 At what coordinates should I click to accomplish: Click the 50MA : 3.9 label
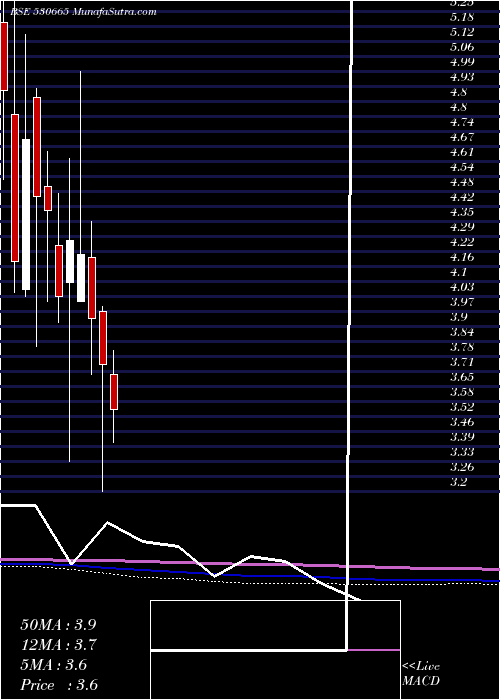[x=58, y=625]
